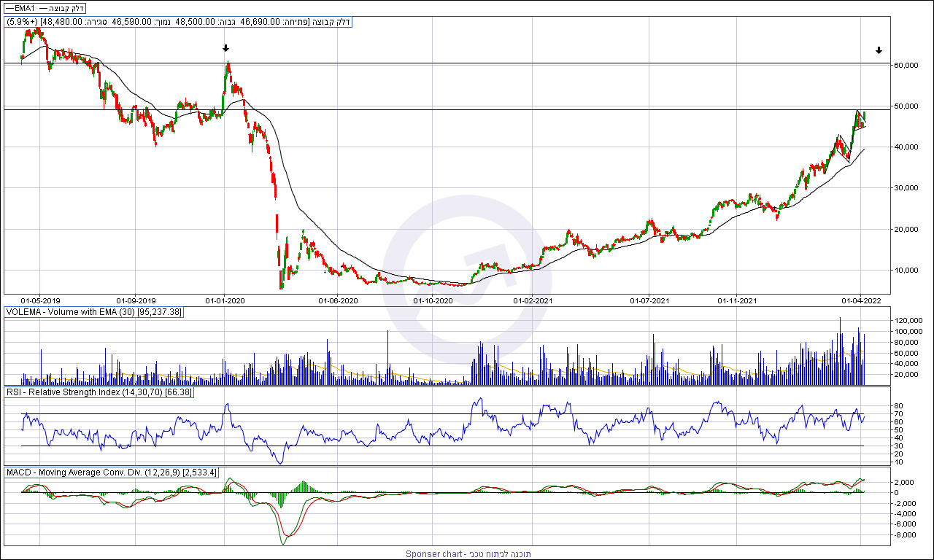Click the EMA1 legend box at top left
The height and width of the screenshot is (560, 934).
[45, 8]
